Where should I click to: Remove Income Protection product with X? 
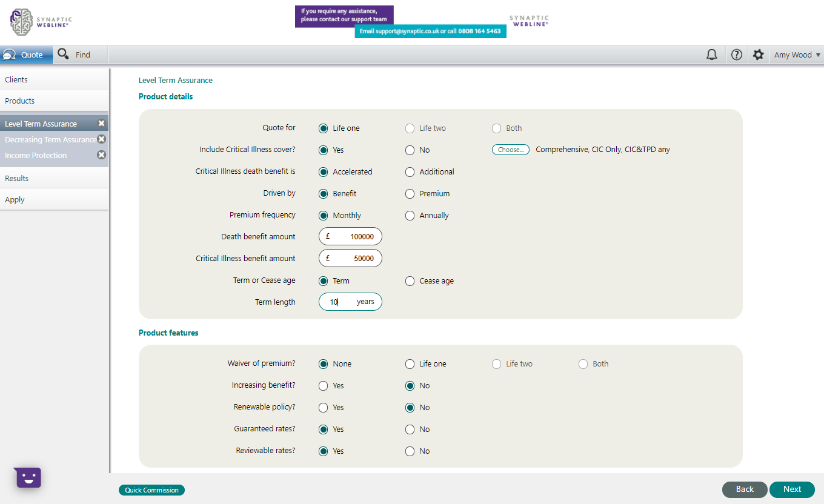click(x=102, y=155)
